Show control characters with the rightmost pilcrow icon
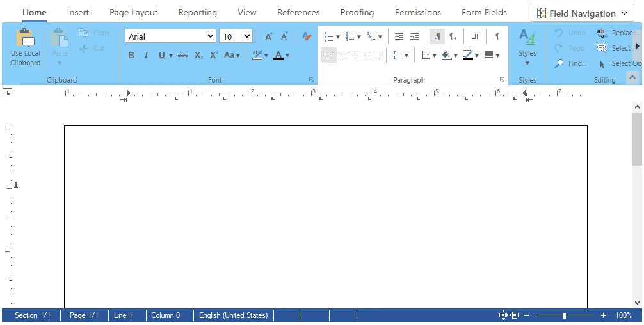Viewport: 644px width, 325px height. coord(497,36)
